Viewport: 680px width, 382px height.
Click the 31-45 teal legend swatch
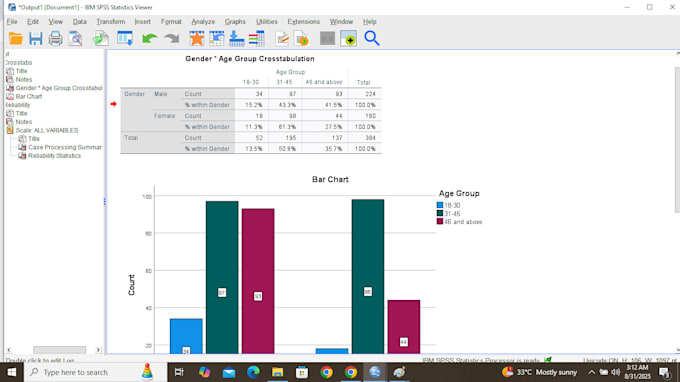point(440,213)
